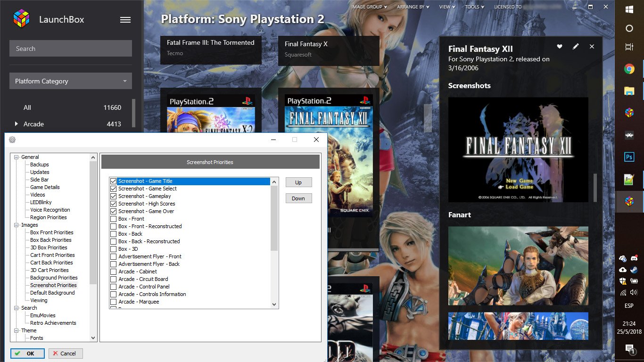
Task: Open Windows Defender tray icon
Action: pyautogui.click(x=623, y=281)
